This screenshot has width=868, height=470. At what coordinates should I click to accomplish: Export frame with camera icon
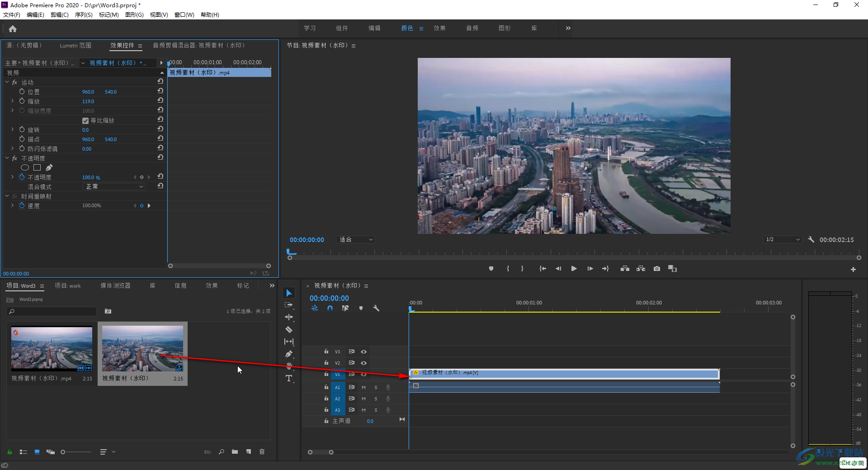pos(657,269)
